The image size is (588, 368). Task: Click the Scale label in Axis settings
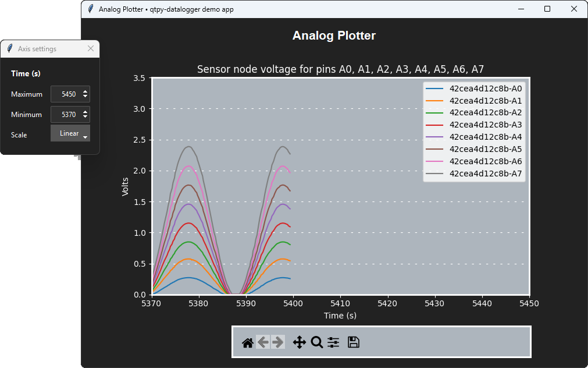coord(19,135)
